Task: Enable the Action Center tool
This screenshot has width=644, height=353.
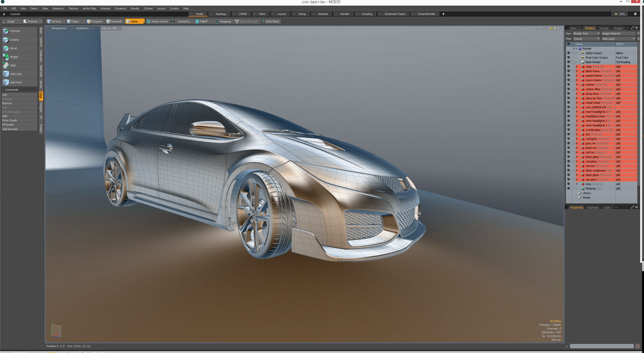Action: pos(157,21)
